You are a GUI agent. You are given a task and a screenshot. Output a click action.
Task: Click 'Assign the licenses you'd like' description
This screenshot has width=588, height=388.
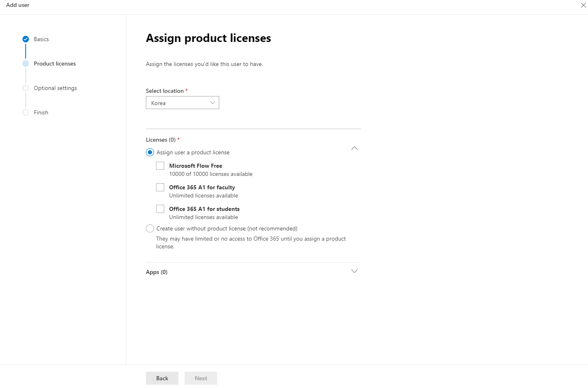(204, 64)
